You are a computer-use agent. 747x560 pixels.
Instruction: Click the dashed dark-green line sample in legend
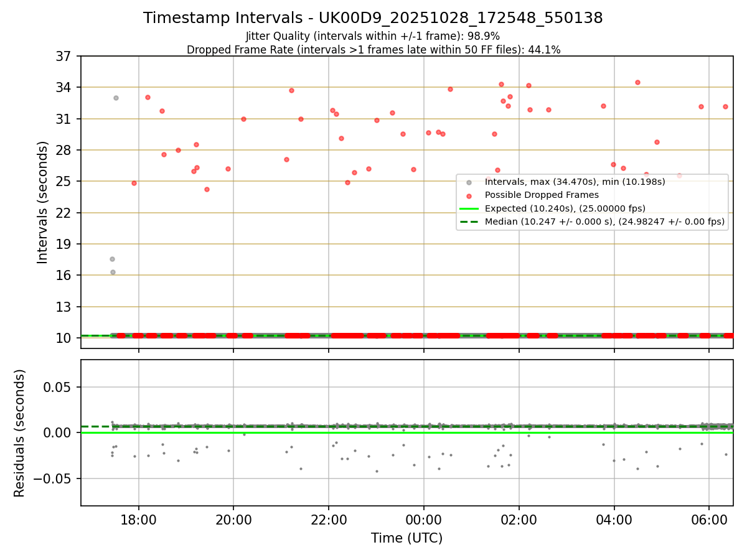pos(469,222)
